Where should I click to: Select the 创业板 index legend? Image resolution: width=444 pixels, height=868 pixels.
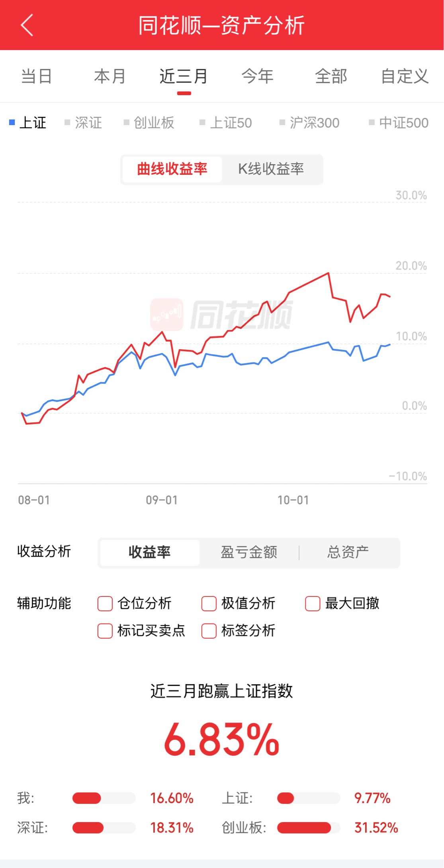point(149,123)
